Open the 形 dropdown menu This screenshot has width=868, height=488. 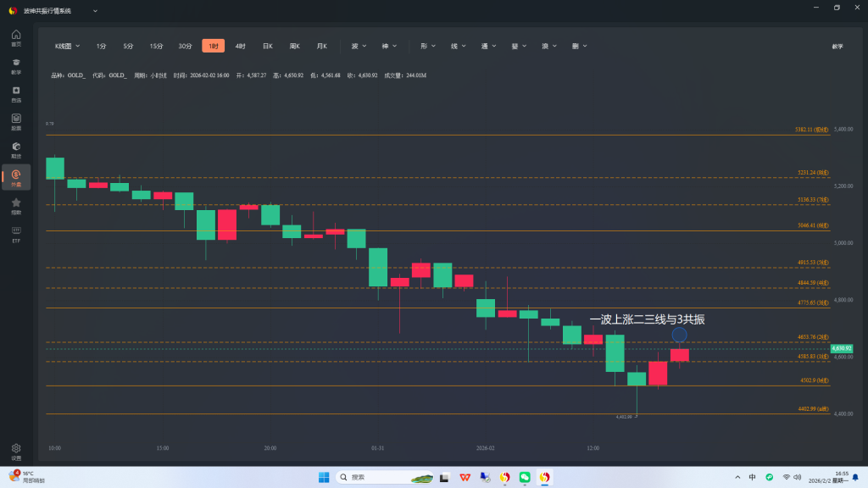pyautogui.click(x=427, y=46)
